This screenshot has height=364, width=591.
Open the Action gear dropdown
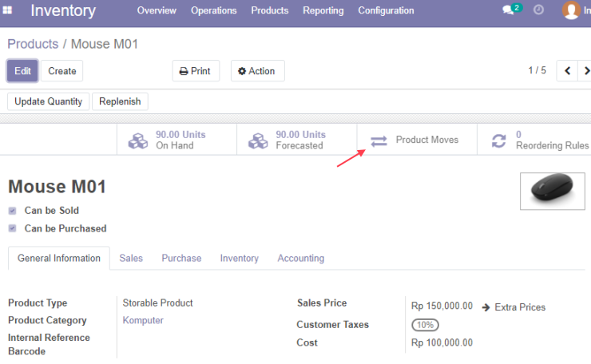[x=257, y=71]
